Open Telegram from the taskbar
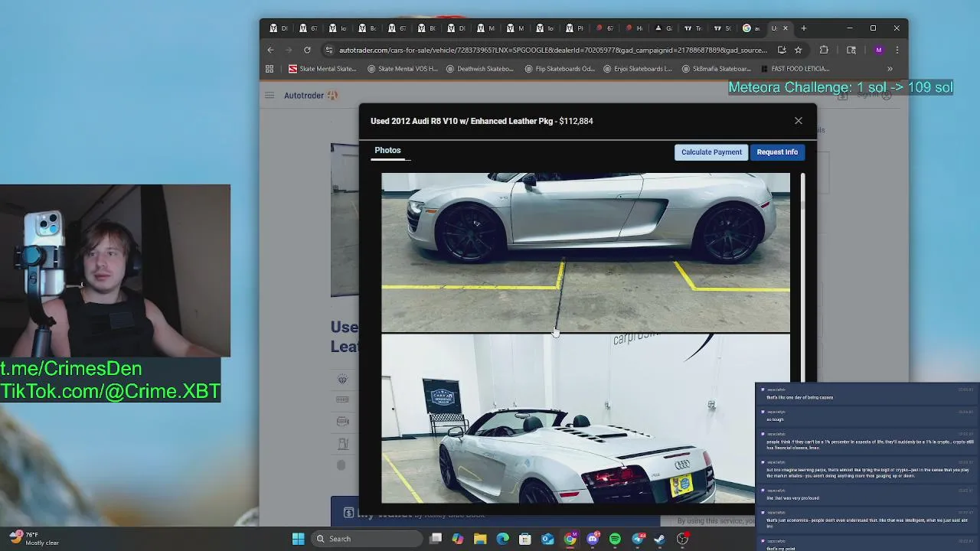This screenshot has width=980, height=551. (x=638, y=539)
